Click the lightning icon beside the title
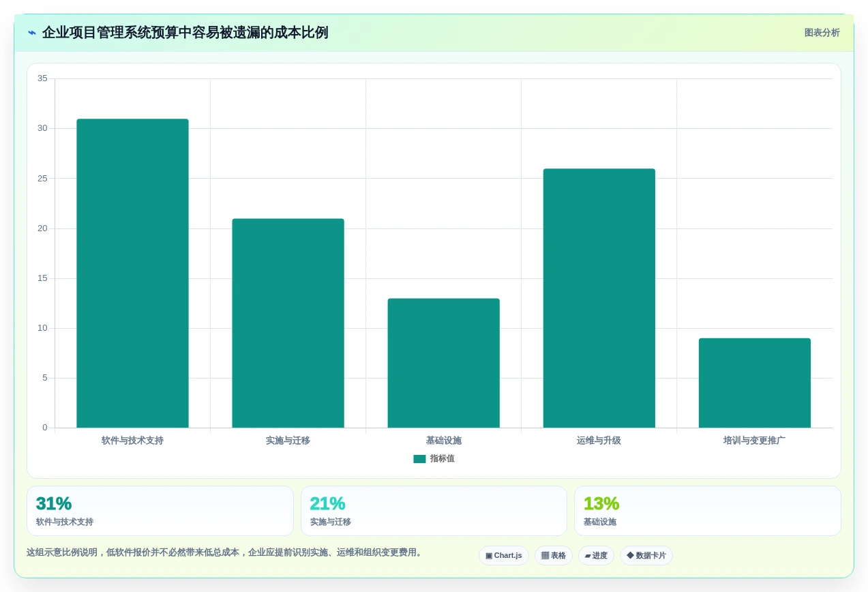 pyautogui.click(x=32, y=33)
